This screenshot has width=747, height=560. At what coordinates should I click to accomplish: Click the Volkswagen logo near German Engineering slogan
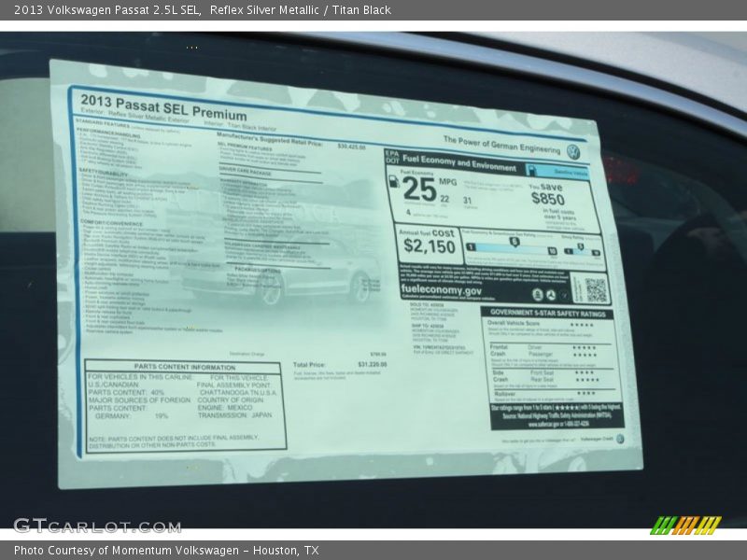(x=574, y=150)
